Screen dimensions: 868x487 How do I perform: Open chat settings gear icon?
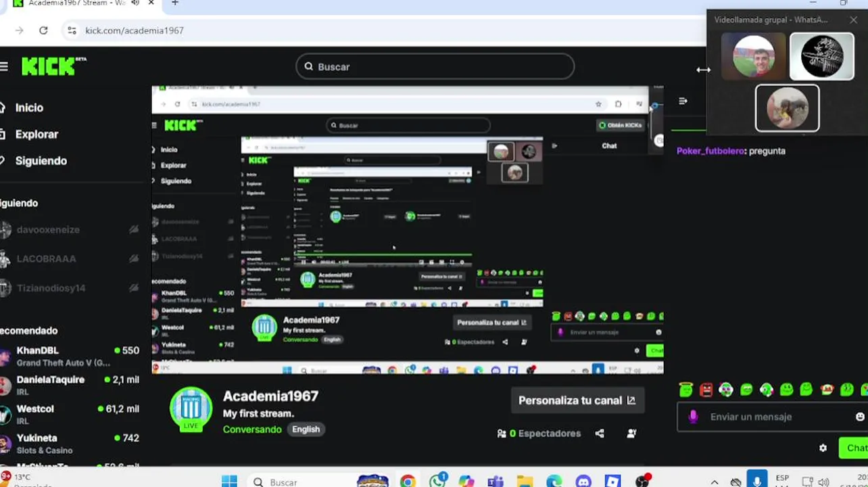tap(823, 448)
